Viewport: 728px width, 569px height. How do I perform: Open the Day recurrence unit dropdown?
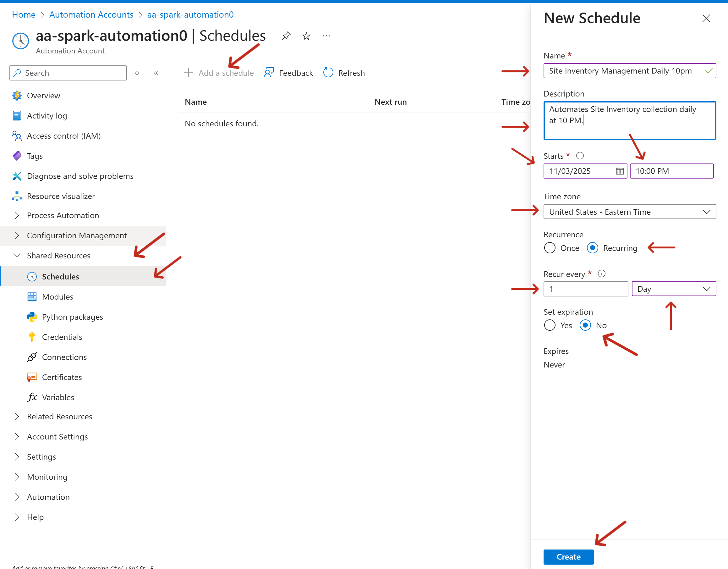673,289
